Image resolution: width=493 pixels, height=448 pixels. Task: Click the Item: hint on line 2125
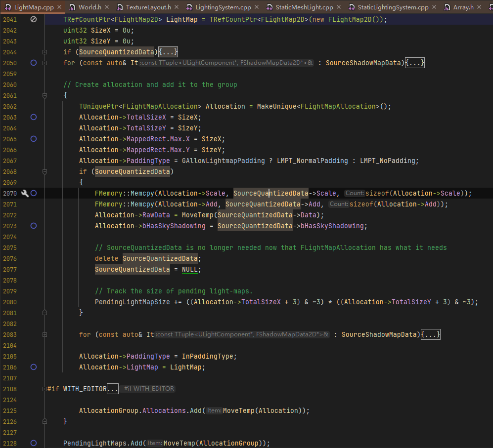[x=214, y=410]
